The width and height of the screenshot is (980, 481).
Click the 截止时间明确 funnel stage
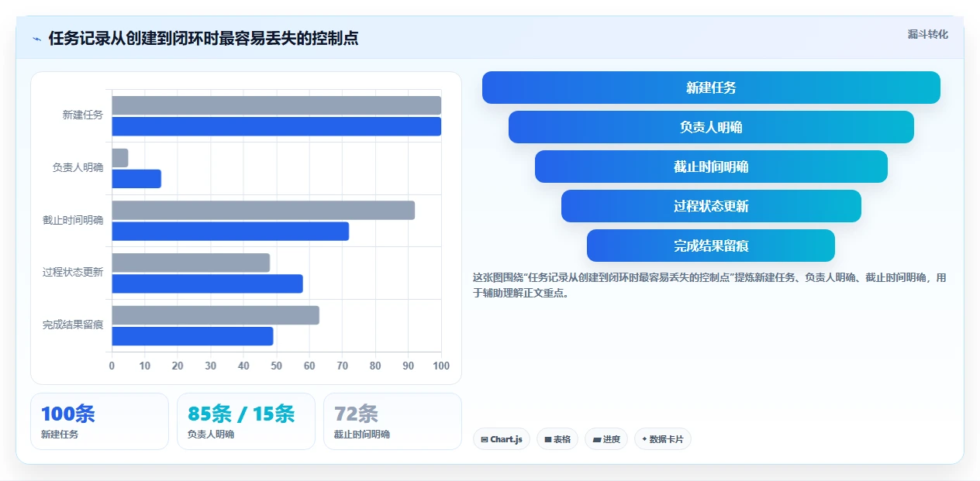coord(711,167)
